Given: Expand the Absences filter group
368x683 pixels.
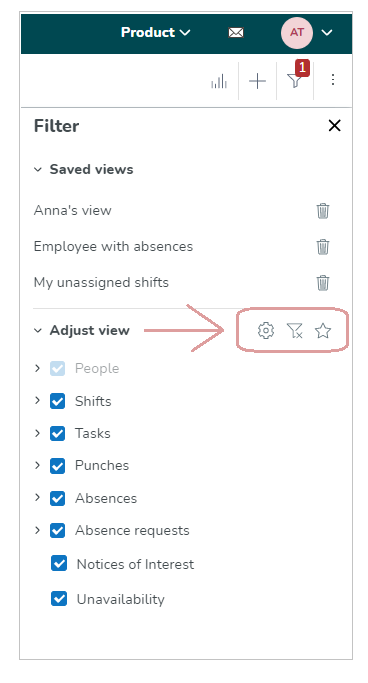Looking at the screenshot, I should click(x=37, y=497).
